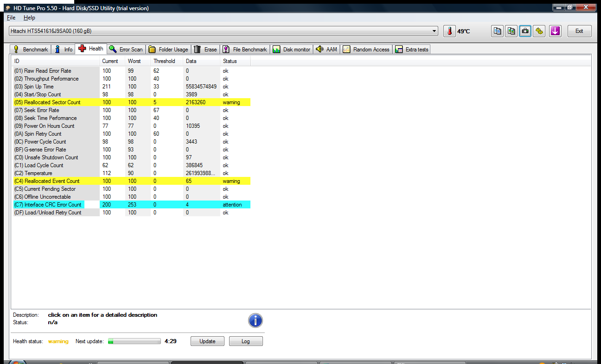The height and width of the screenshot is (364, 601).
Task: Click the Threshold column header
Action: (x=167, y=61)
